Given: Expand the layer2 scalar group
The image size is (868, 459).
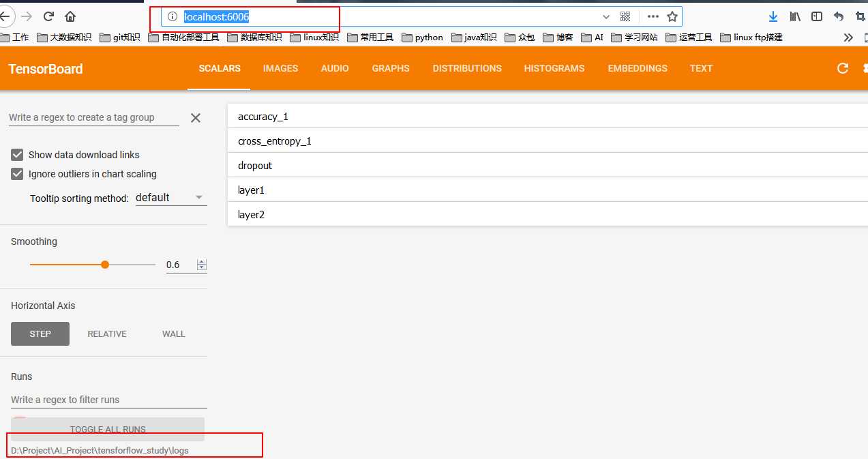Looking at the screenshot, I should click(x=548, y=215).
